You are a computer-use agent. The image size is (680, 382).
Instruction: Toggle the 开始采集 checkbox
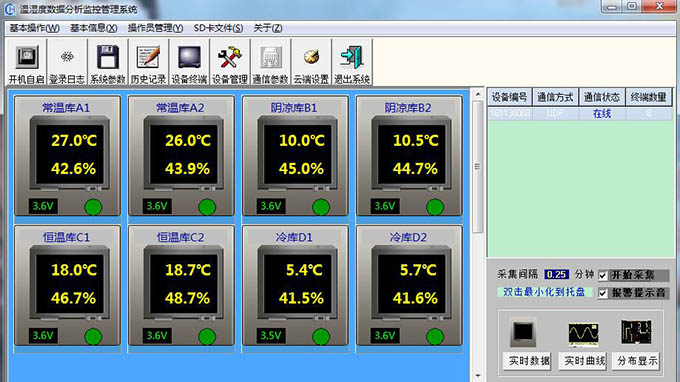[602, 275]
